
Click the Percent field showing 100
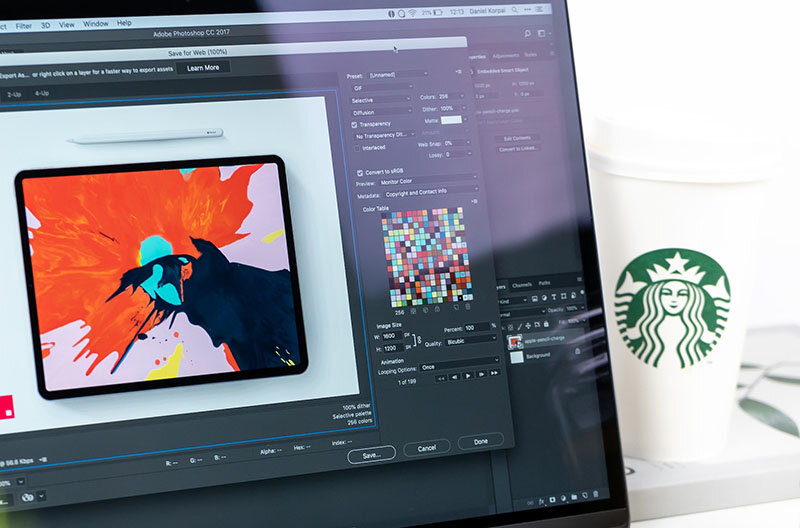click(476, 328)
